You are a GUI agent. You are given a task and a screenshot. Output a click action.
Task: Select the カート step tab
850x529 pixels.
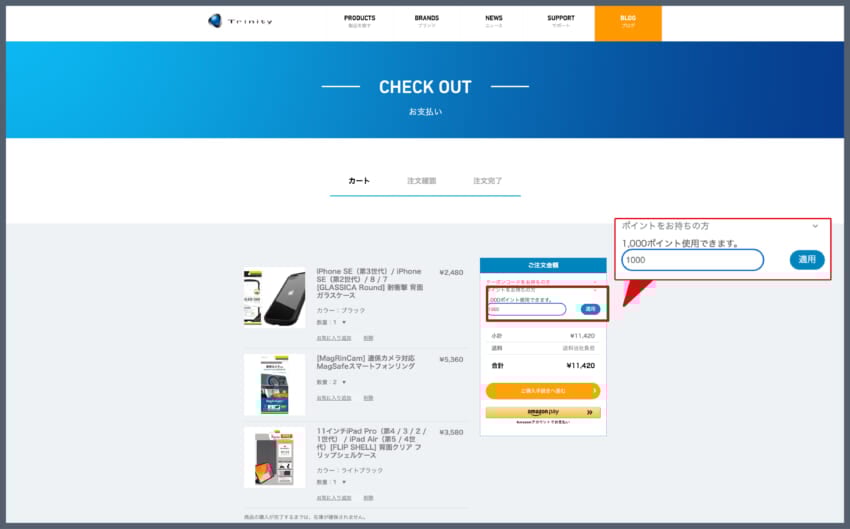pos(359,181)
